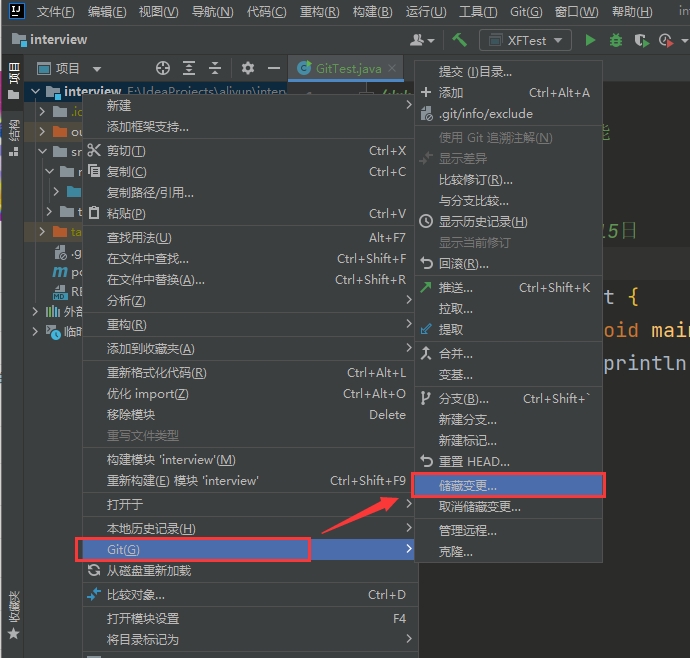Hide the project panel with minus icon

[274, 68]
